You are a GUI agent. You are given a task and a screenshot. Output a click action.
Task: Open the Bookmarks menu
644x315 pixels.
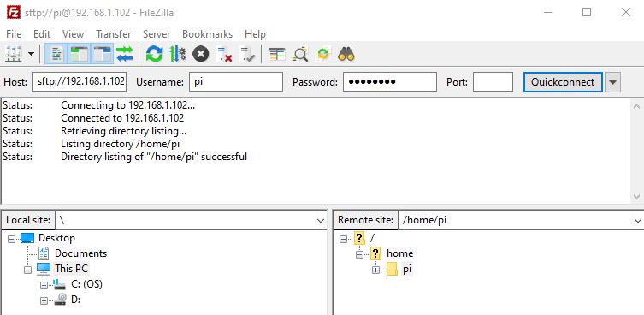[208, 34]
